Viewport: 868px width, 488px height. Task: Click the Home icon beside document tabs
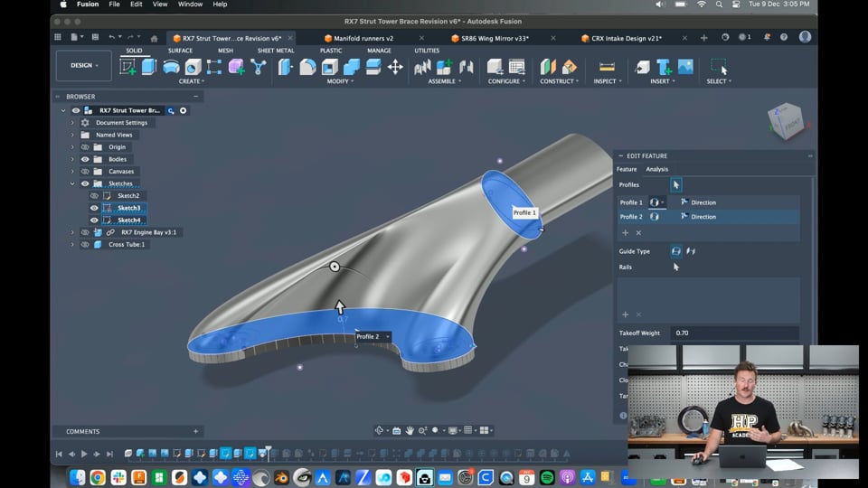click(155, 38)
